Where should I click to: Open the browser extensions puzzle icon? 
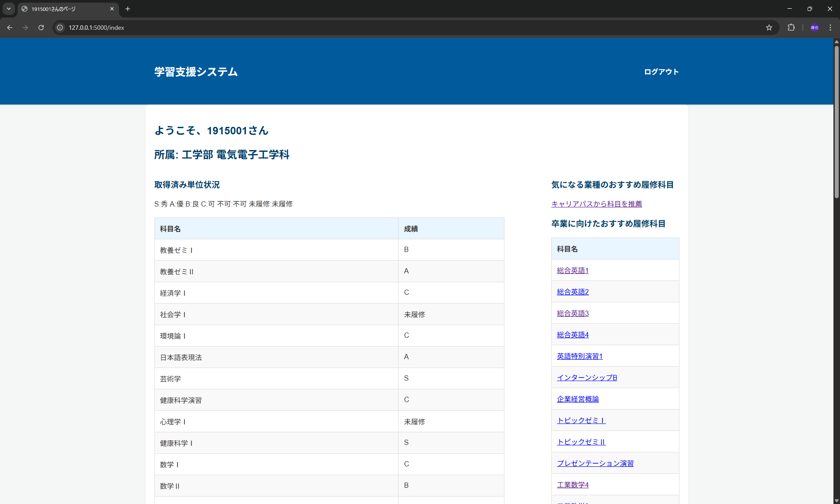[791, 28]
